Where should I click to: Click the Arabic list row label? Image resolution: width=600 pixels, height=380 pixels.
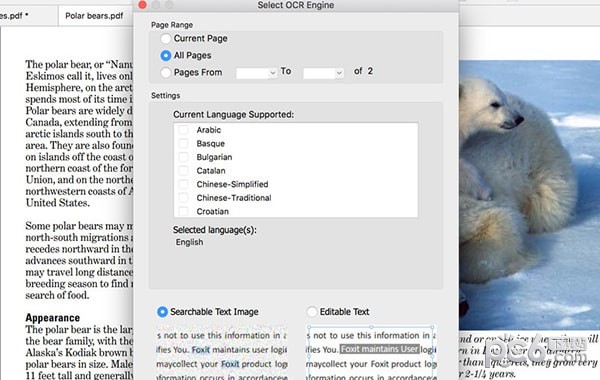tap(209, 130)
